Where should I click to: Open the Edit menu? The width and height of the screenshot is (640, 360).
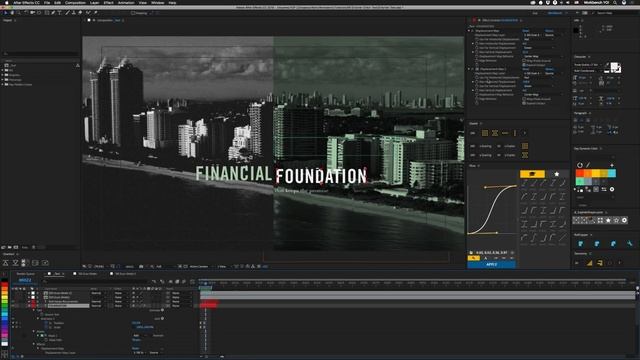58,2
